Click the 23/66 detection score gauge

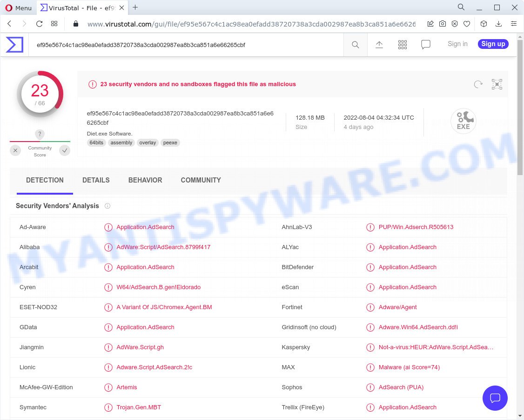coord(40,94)
